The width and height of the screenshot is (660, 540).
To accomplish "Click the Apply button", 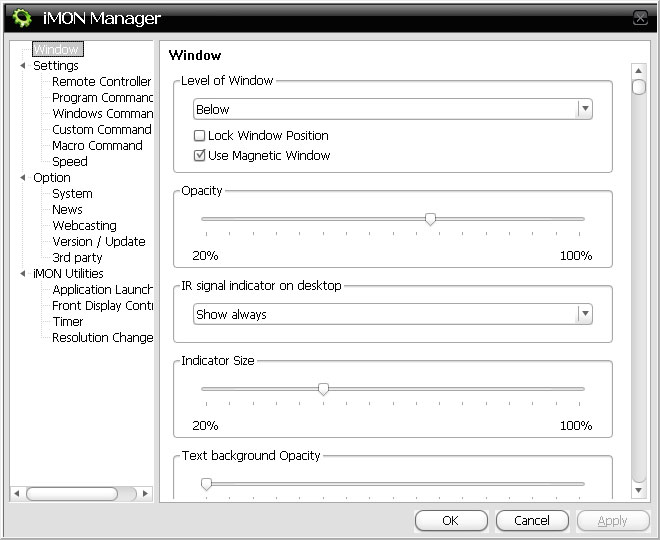I will pos(613,521).
